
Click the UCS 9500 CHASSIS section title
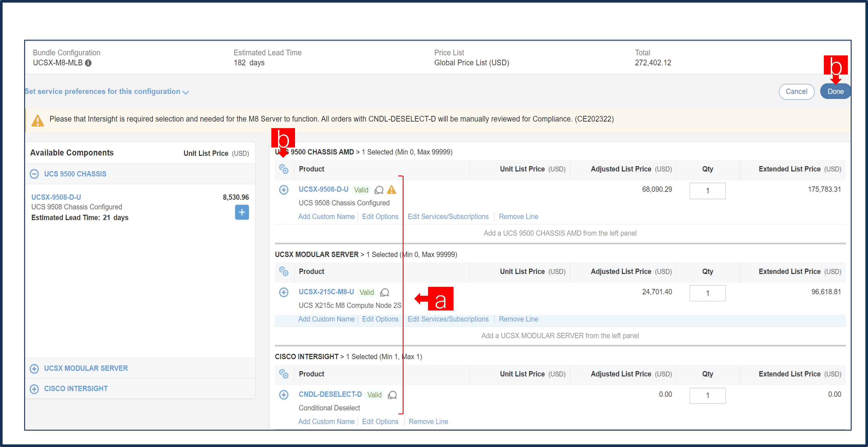[x=75, y=174]
